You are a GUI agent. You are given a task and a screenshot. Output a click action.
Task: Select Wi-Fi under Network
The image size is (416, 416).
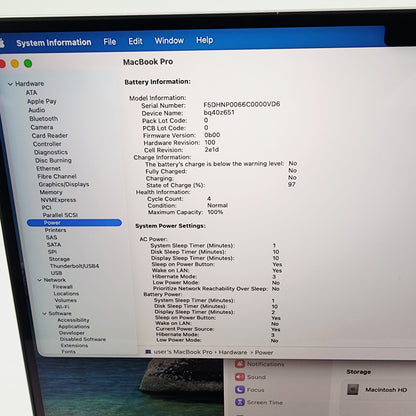[x=62, y=307]
